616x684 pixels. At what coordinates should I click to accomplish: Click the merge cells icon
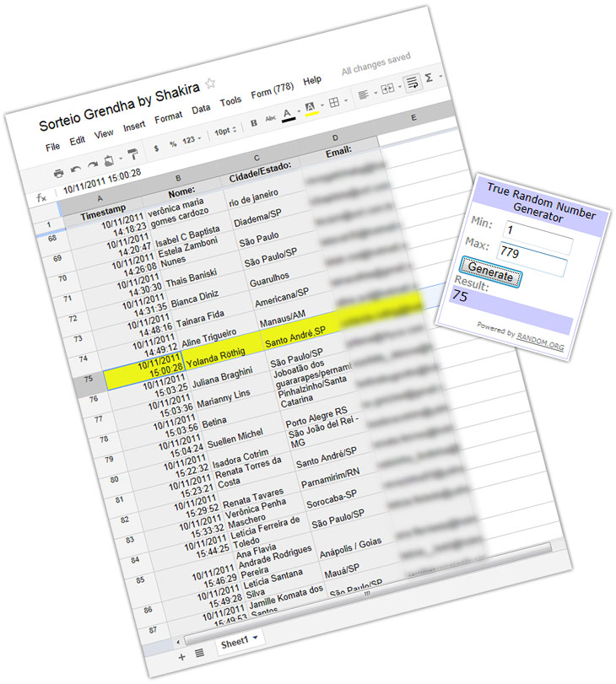point(387,89)
